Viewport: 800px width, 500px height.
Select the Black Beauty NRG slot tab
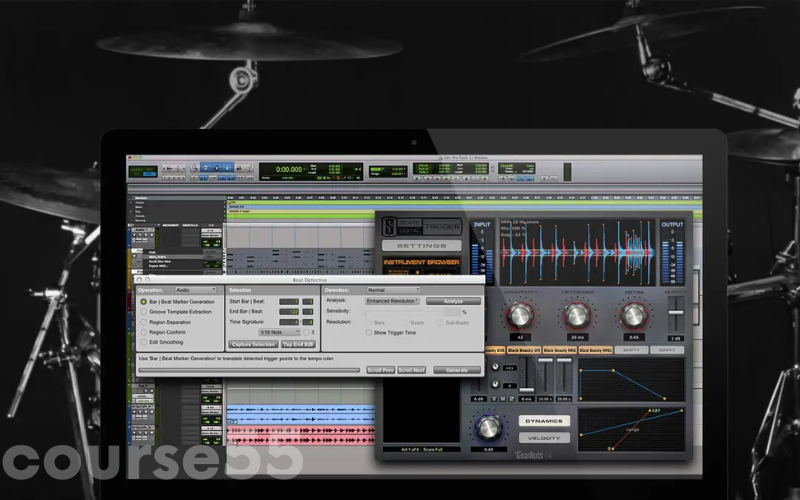[x=560, y=350]
